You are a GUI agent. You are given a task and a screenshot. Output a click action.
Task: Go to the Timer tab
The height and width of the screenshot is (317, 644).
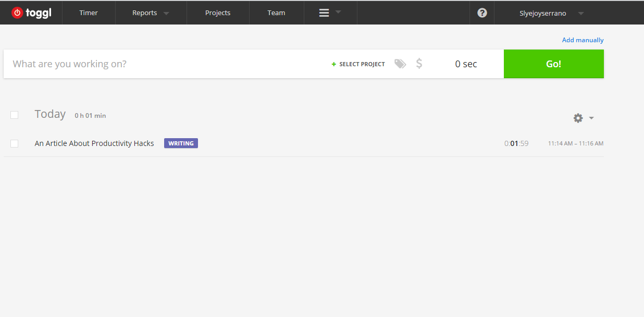tap(89, 13)
